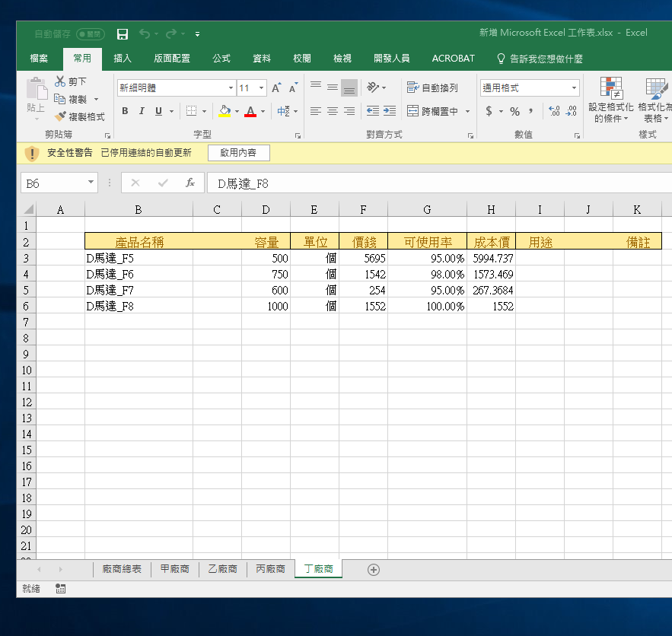Open Customize Quick Access Toolbar dropdown
Screen dimensions: 672x636
point(197,33)
